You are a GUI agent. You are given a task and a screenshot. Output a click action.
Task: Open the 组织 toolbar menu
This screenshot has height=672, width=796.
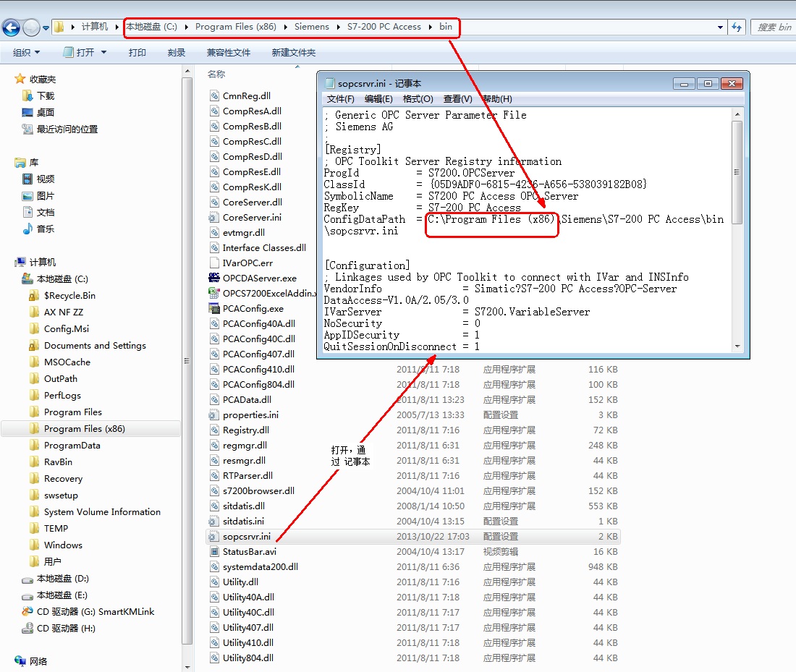[26, 52]
